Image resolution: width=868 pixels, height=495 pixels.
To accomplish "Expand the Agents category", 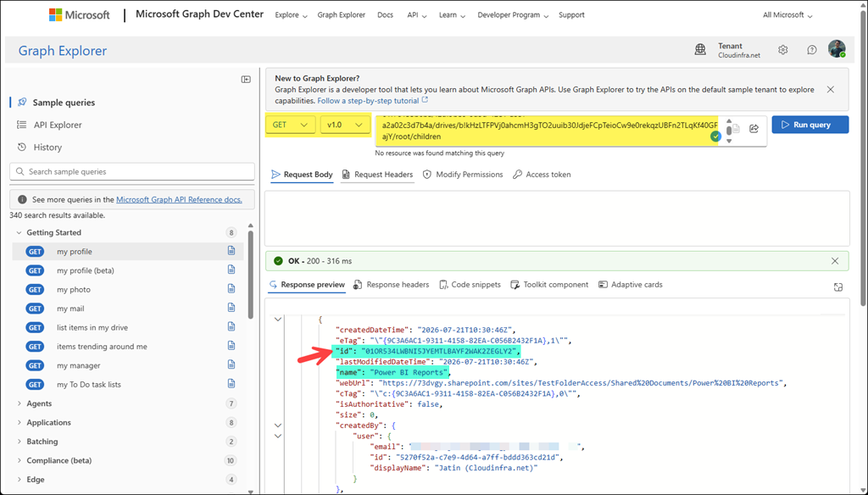I will click(x=19, y=403).
